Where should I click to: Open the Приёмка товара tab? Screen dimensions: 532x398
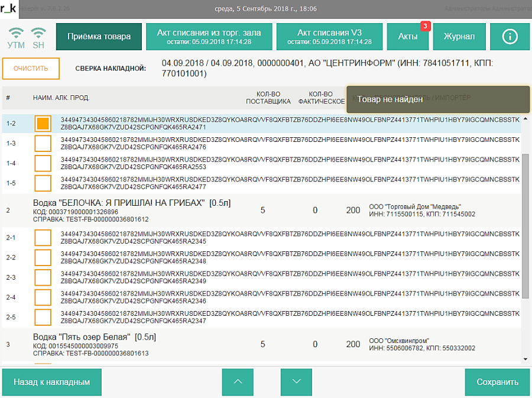pyautogui.click(x=99, y=37)
